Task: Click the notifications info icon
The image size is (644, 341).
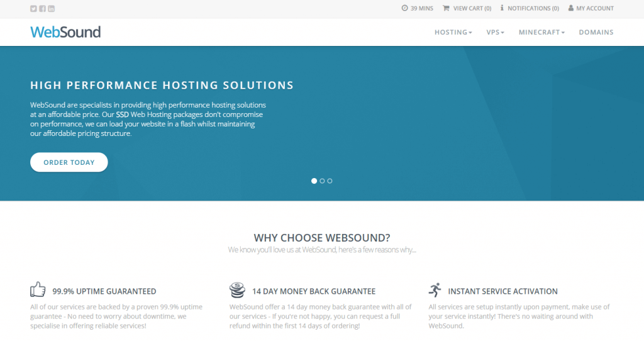Action: coord(502,8)
